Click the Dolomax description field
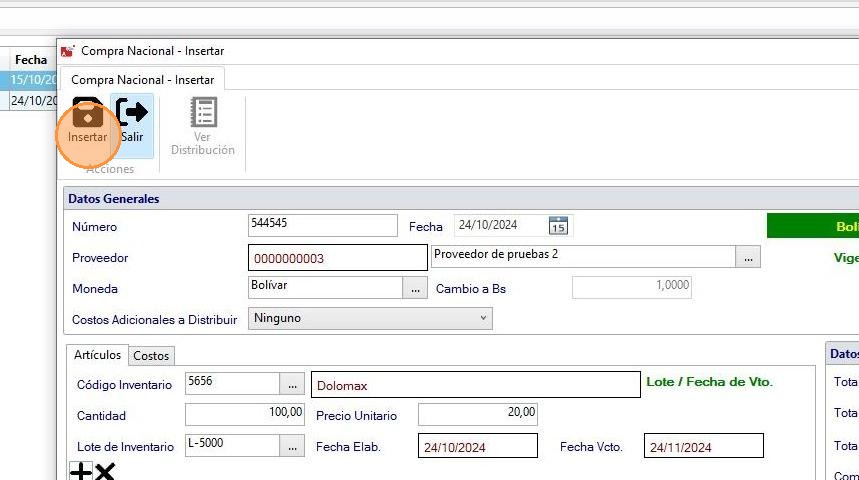 [476, 385]
